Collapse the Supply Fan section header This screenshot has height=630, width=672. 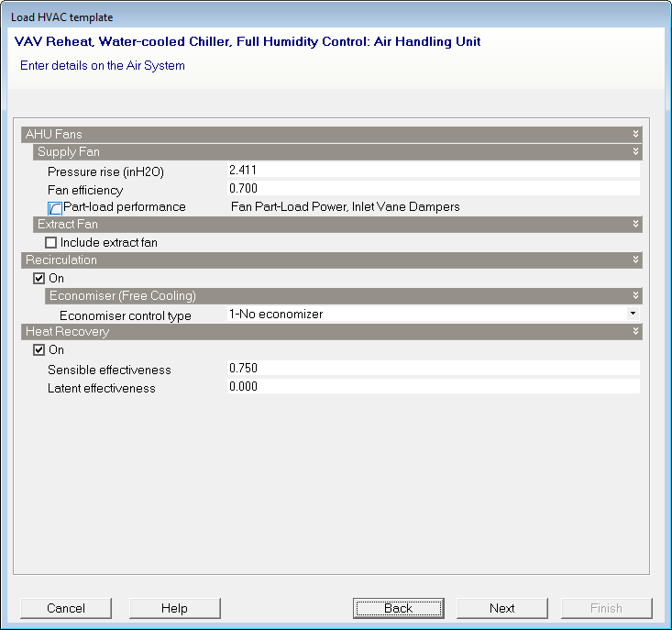634,152
